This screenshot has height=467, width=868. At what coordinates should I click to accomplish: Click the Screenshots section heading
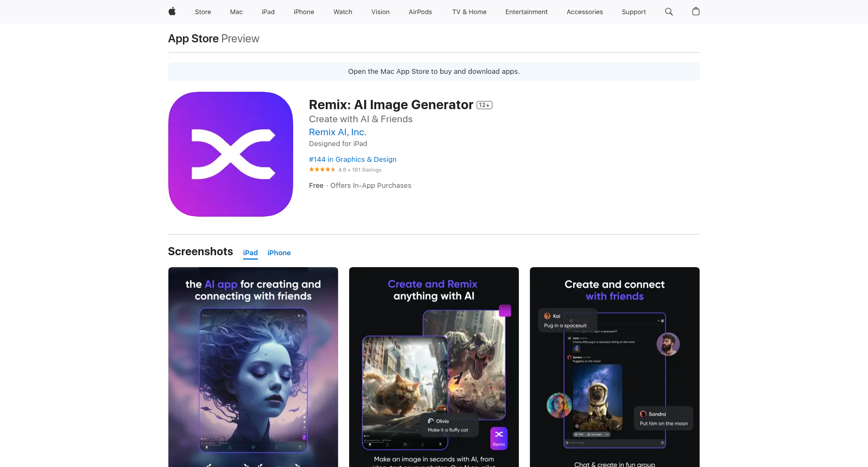(x=200, y=251)
